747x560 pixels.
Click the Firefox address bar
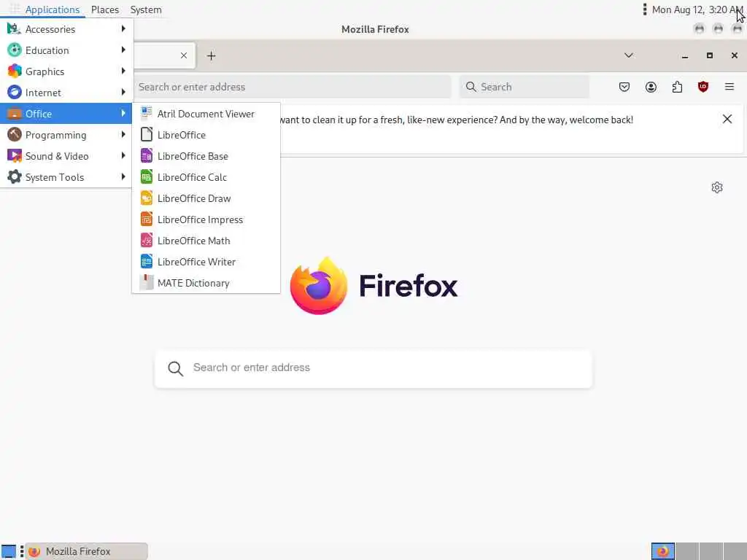(292, 87)
